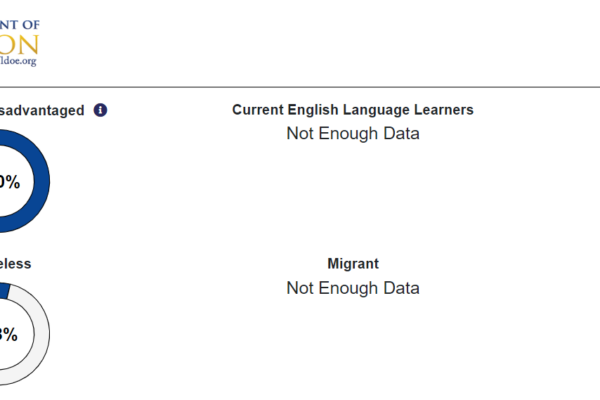600x400 pixels.
Task: Click the percentage value inside the blue donut
Action: pos(10,182)
